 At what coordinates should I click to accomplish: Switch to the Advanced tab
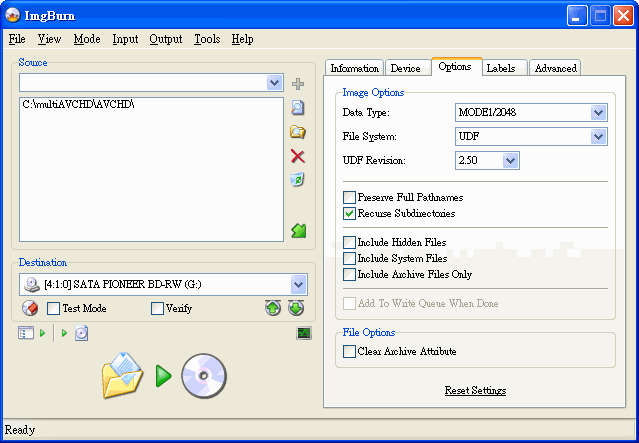pyautogui.click(x=555, y=68)
